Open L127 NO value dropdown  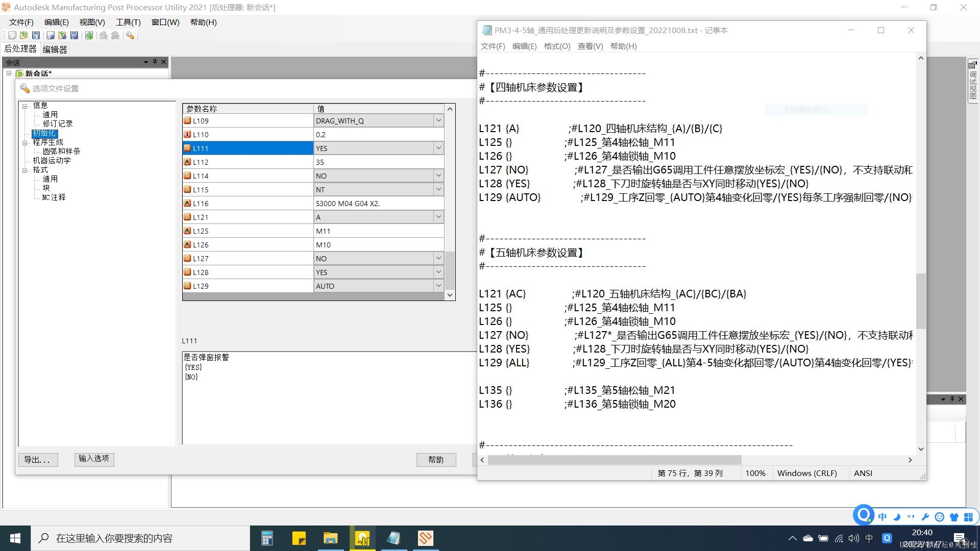pos(438,258)
